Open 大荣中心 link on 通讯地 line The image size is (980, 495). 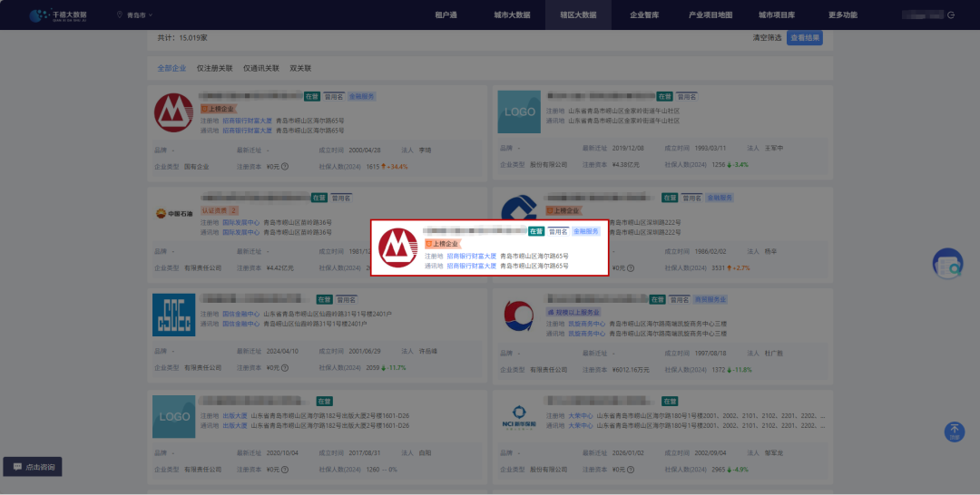point(581,426)
